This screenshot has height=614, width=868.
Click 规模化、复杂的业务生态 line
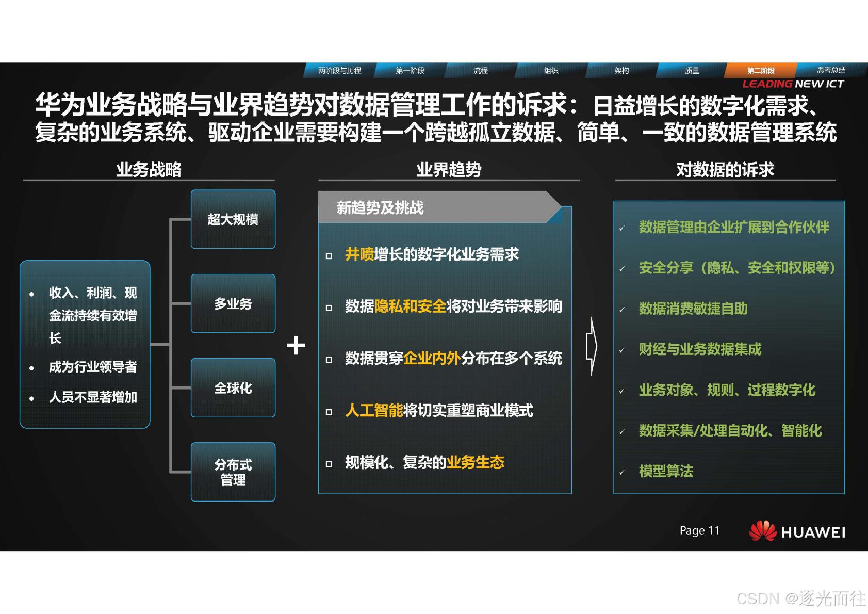click(424, 462)
